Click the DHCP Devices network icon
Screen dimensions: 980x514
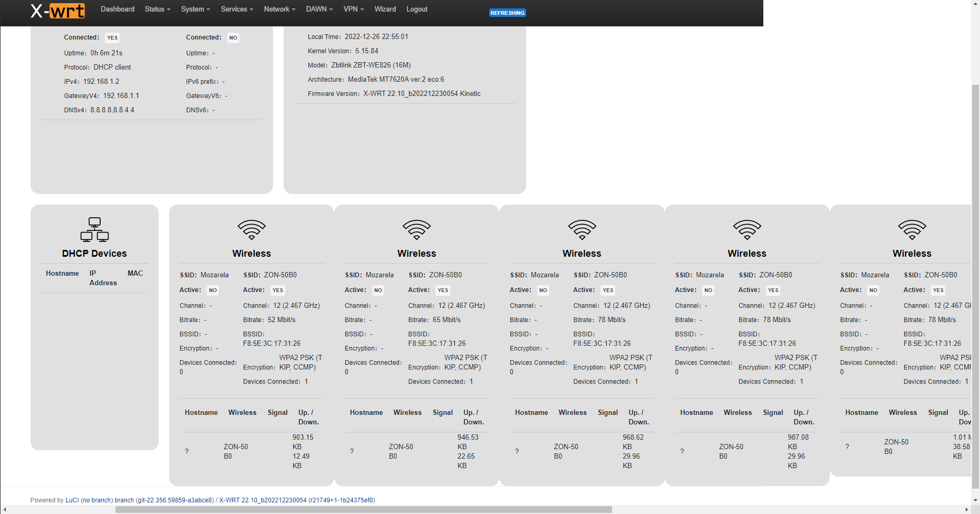[94, 229]
